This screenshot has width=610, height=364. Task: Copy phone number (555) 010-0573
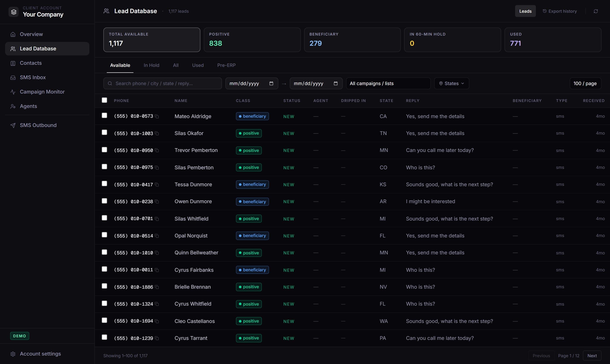(157, 117)
